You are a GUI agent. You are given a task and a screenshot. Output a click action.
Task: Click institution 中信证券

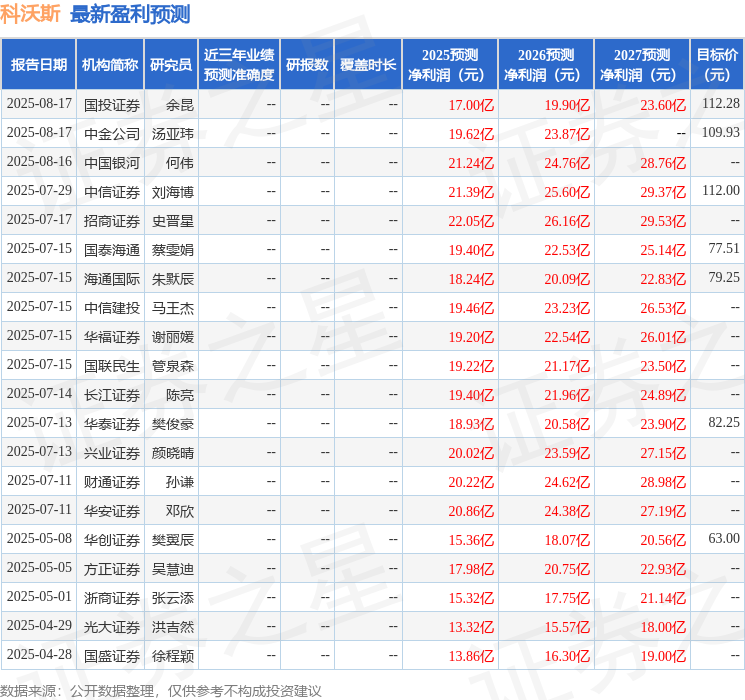coord(112,192)
